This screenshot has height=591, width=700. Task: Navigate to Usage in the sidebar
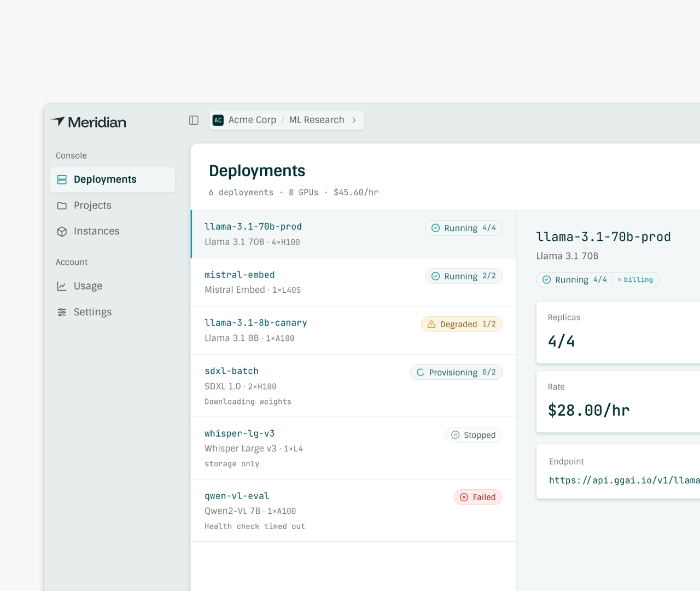click(x=113, y=286)
